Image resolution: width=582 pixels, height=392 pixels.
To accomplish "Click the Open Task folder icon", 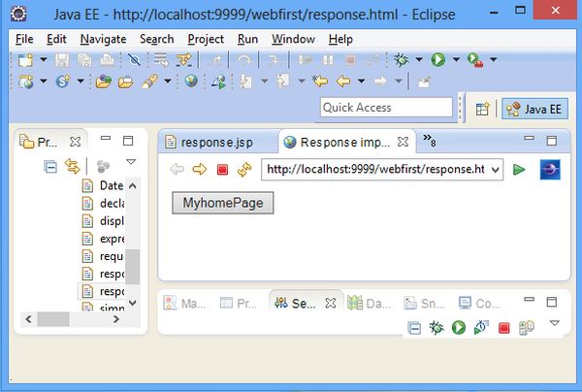I will [125, 82].
